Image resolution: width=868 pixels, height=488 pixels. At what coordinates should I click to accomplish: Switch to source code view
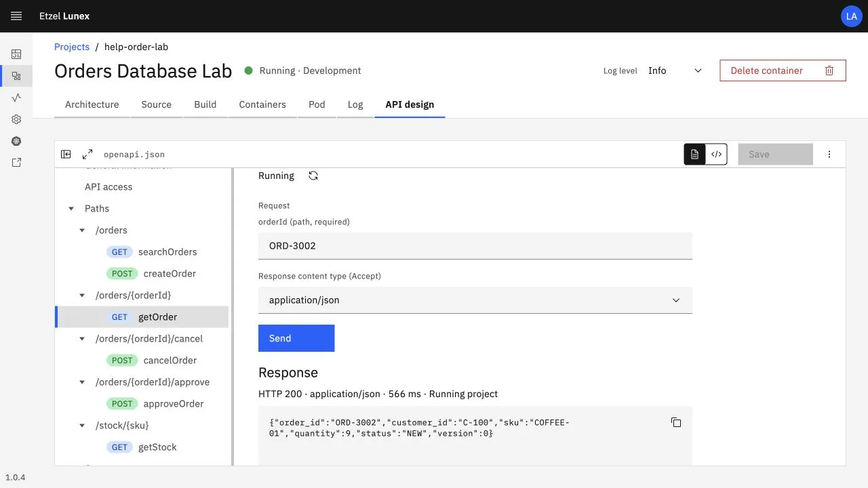tap(716, 155)
